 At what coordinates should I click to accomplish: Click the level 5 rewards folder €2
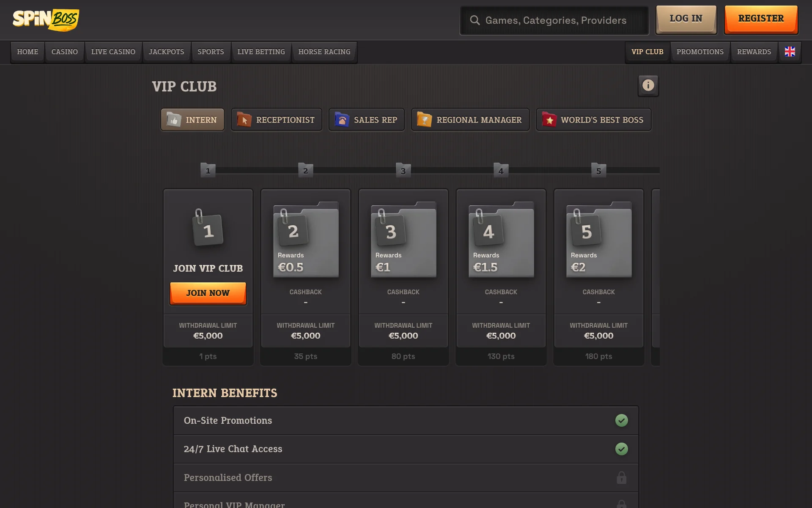pos(599,240)
